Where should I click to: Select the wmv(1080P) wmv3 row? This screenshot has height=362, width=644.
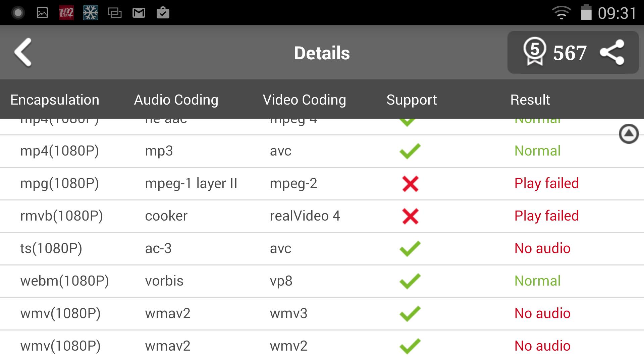[322, 314]
